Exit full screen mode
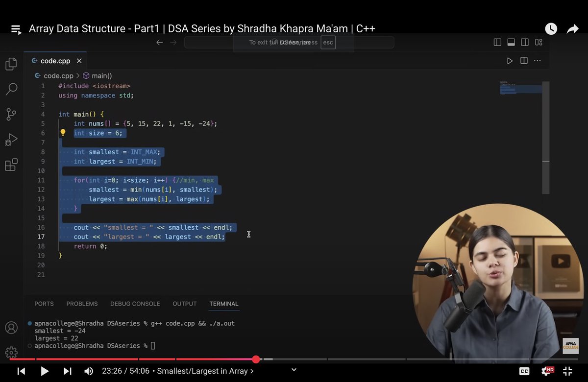 [x=567, y=371]
